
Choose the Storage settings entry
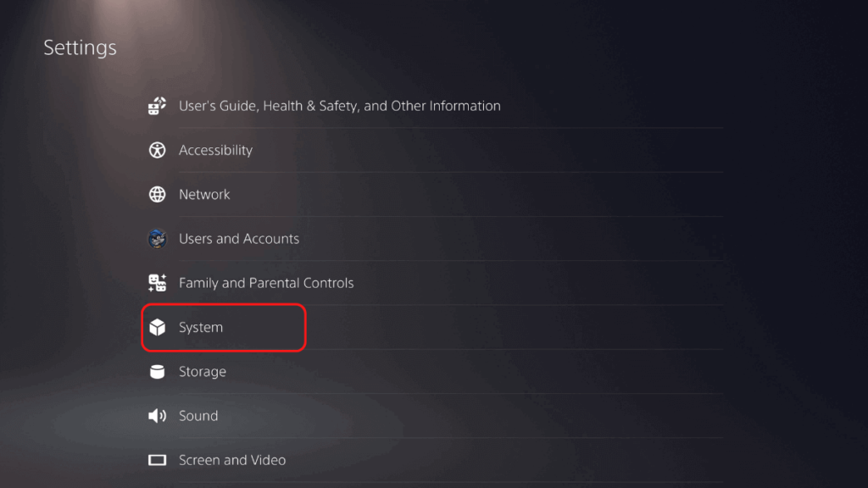click(435, 371)
